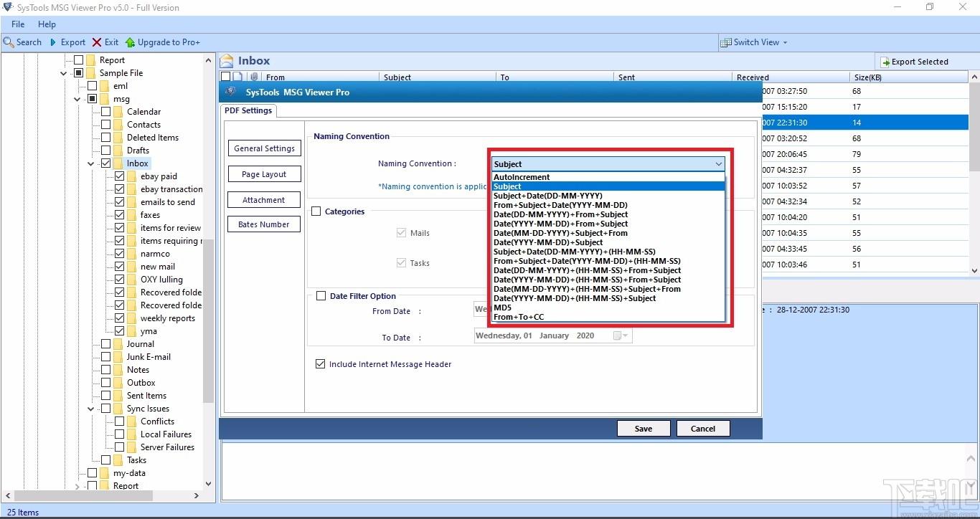This screenshot has width=980, height=519.
Task: Toggle the ebay paid folder checkbox
Action: click(x=119, y=176)
